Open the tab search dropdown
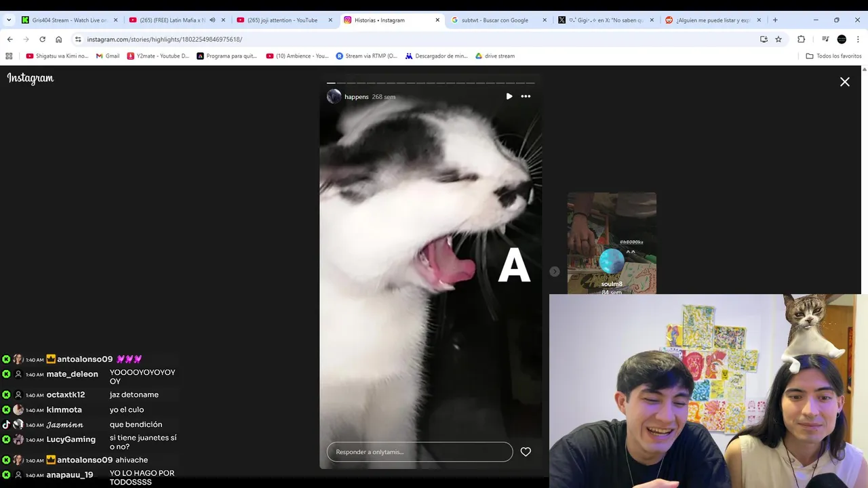This screenshot has height=488, width=868. coord(9,20)
